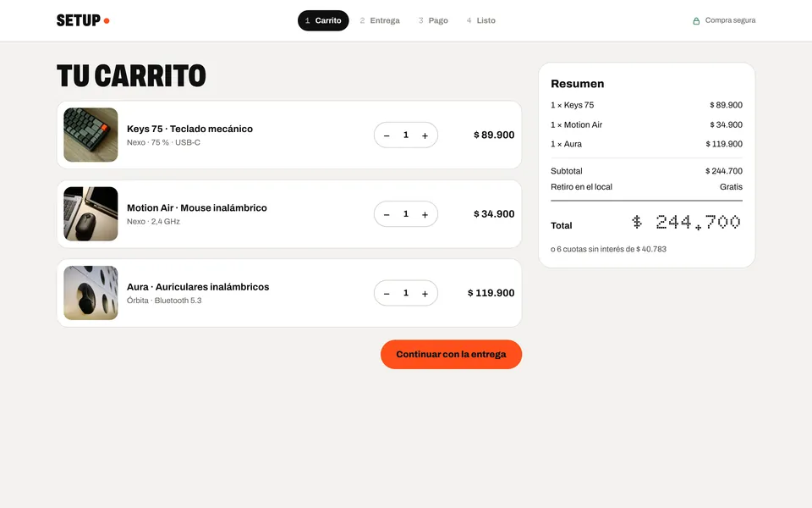The width and height of the screenshot is (812, 508).
Task: Click the Total amount $ 244.700
Action: click(x=686, y=223)
